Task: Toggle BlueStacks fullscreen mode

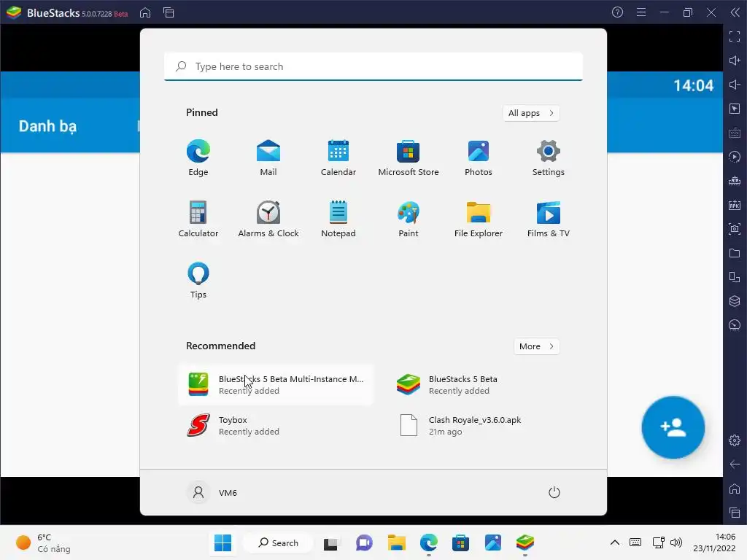Action: tap(735, 36)
